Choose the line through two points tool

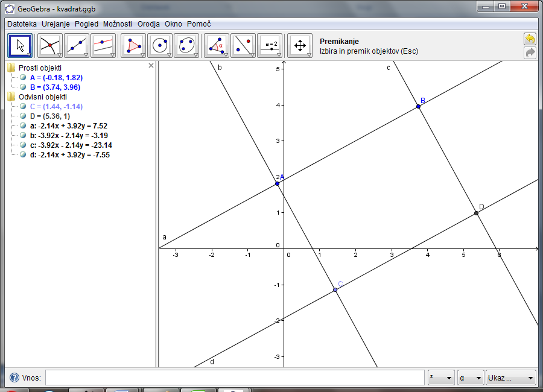point(77,45)
